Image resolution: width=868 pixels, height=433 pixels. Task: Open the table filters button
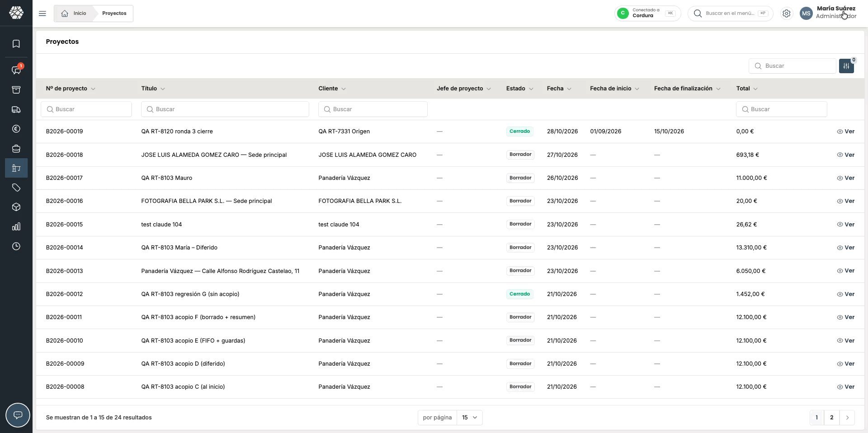pyautogui.click(x=846, y=66)
